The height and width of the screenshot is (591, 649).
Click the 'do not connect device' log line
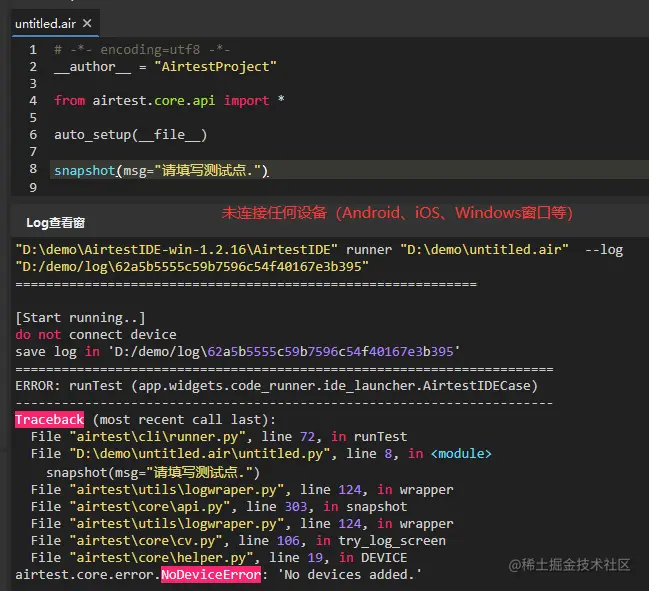(x=96, y=334)
